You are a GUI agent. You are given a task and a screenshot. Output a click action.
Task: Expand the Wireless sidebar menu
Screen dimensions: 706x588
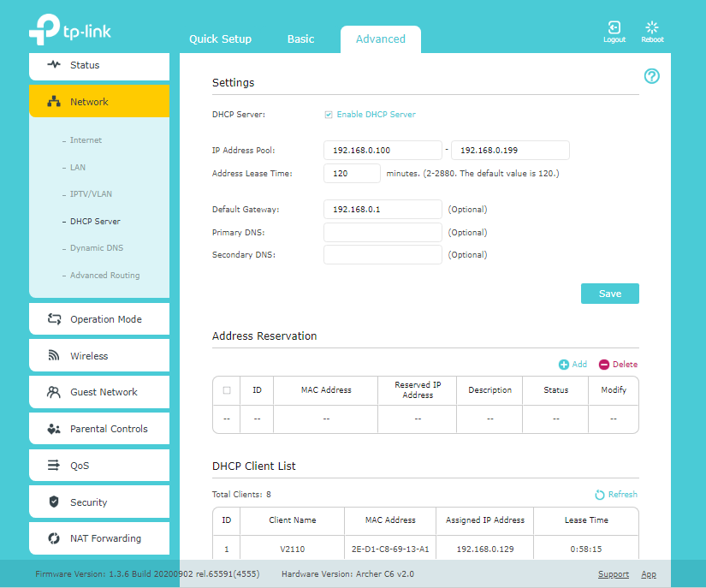pyautogui.click(x=98, y=356)
